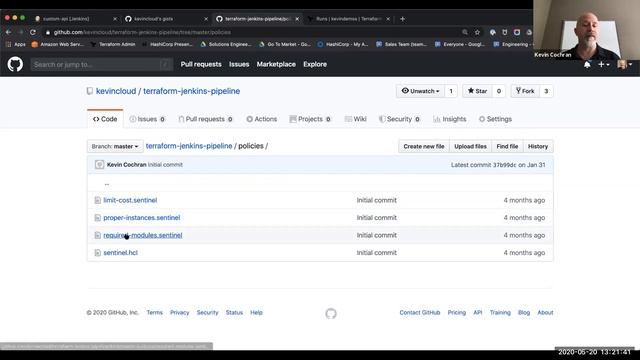Open the Status footer link
Screen dimensions: 640x360
[234, 312]
